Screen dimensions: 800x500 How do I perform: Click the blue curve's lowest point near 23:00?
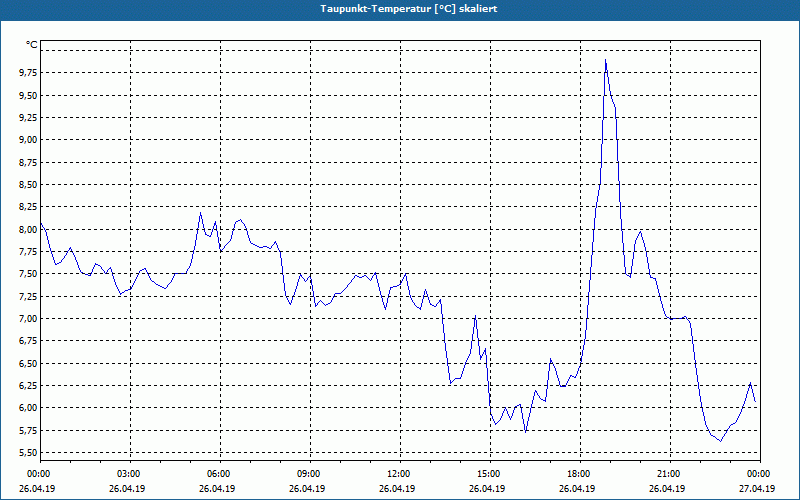(720, 441)
